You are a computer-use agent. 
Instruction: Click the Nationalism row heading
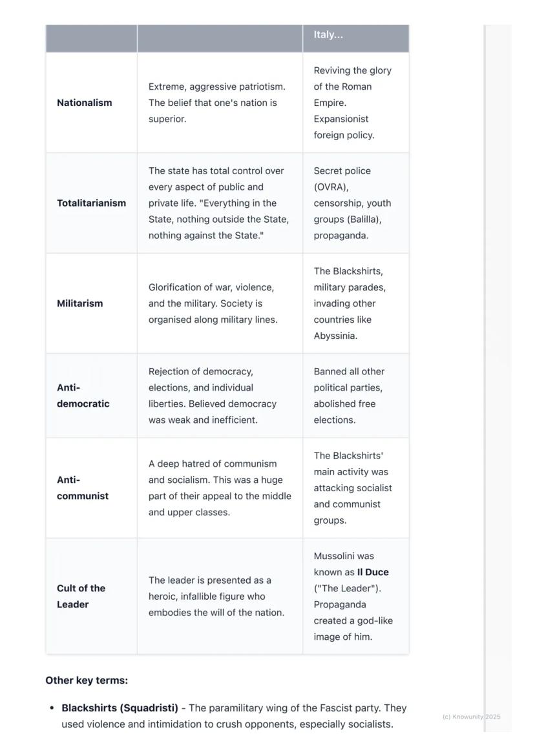[x=85, y=103]
